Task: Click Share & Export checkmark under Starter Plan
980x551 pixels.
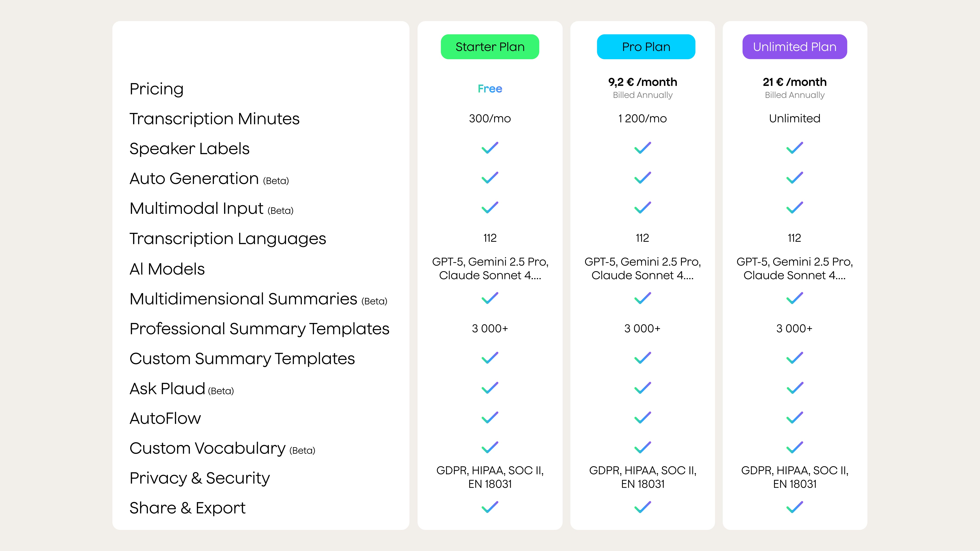Action: 490,507
